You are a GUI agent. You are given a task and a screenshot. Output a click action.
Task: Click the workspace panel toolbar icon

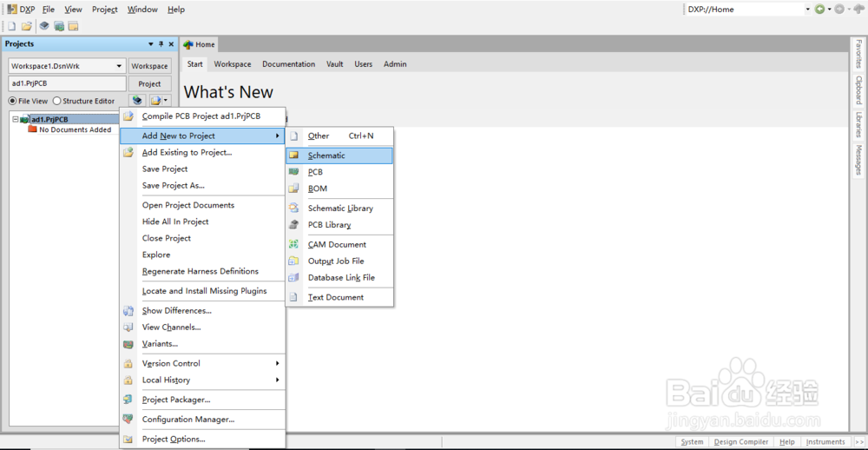pos(73,26)
